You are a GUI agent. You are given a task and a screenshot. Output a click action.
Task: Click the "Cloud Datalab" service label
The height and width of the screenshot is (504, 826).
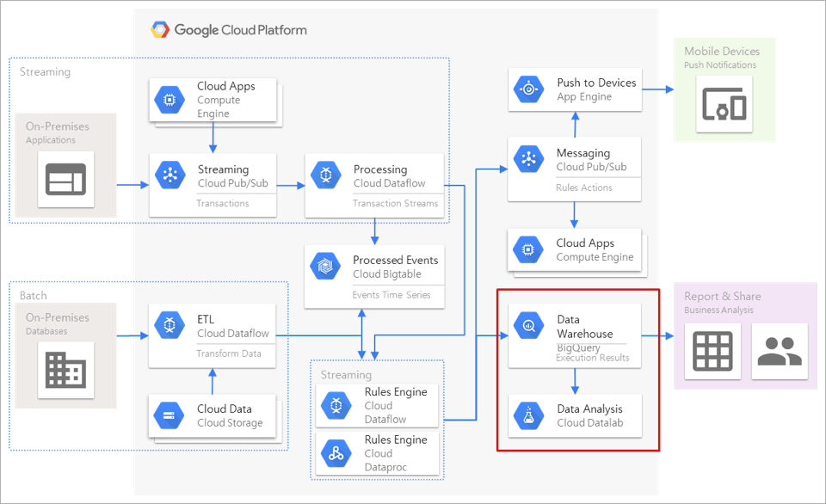(590, 423)
